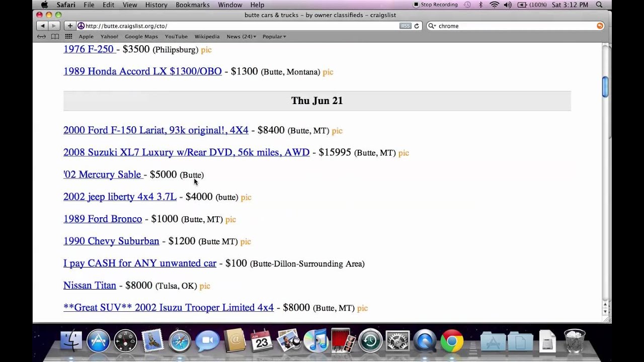Open iCal calendar showing 23 in Dock
Viewport: 644px width, 362px height.
pos(261,341)
